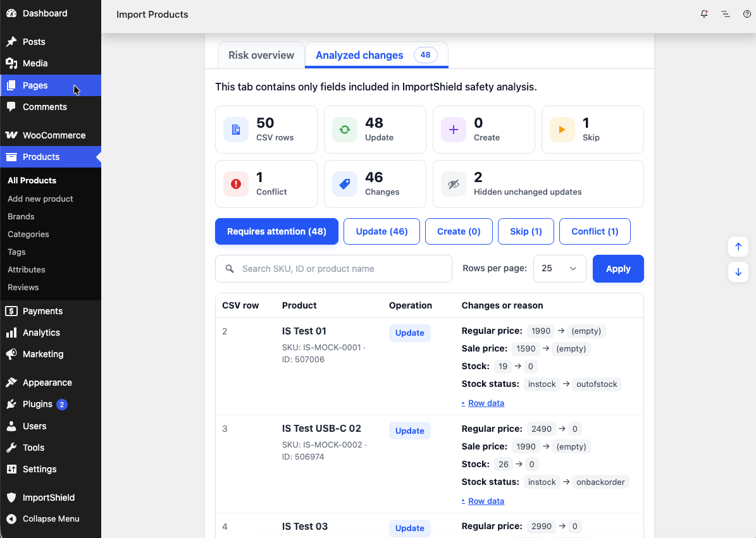Click the SKU: IS-MOCK-0001 text
This screenshot has width=756, height=538.
coord(321,348)
